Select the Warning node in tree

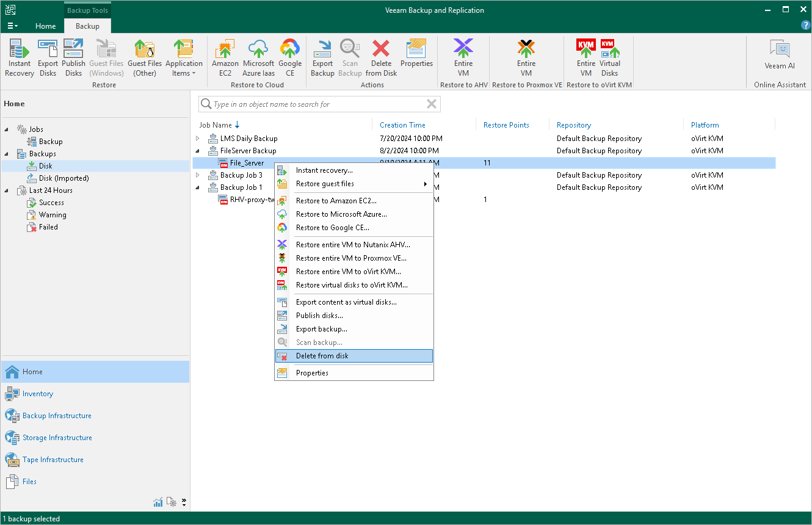click(x=53, y=215)
